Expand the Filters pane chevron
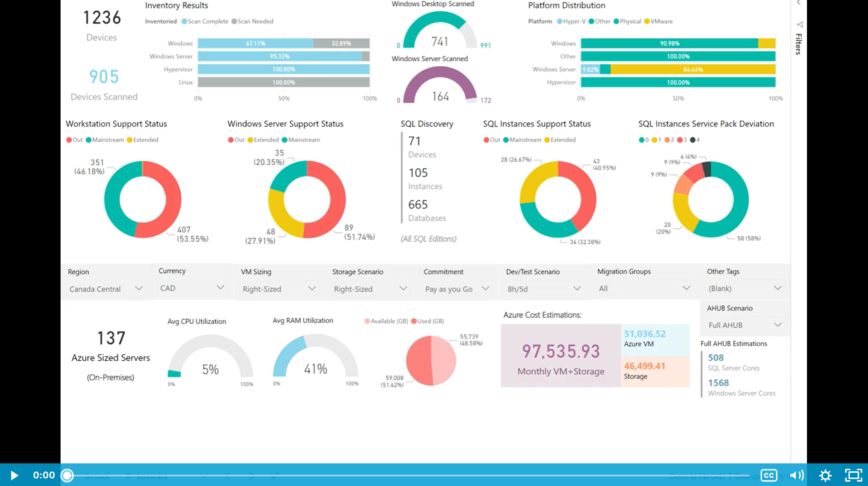 (799, 3)
